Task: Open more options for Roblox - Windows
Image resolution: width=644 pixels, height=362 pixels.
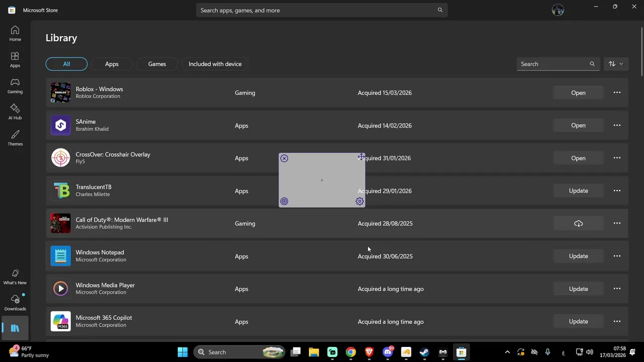Action: click(617, 93)
